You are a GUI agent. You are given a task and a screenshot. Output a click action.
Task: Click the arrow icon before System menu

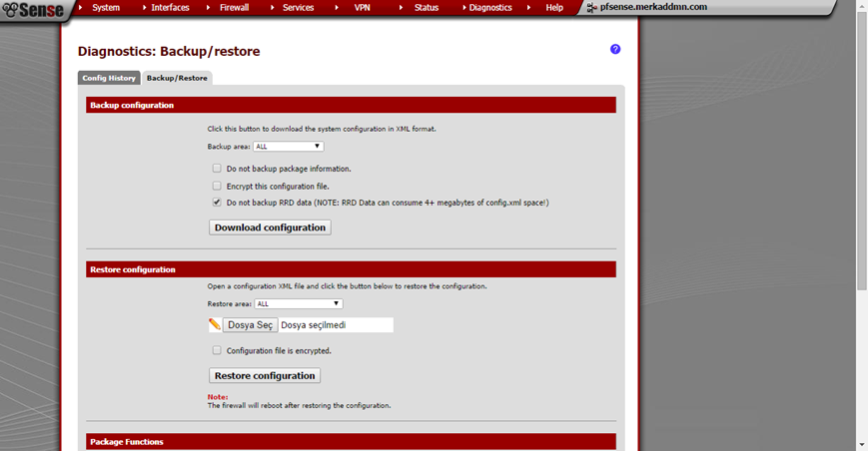pos(82,8)
